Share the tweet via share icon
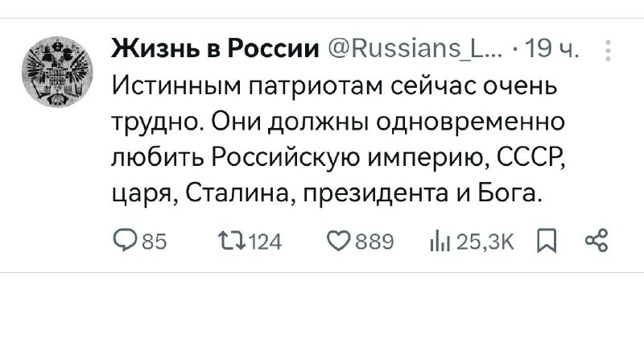The image size is (644, 356). (x=597, y=241)
